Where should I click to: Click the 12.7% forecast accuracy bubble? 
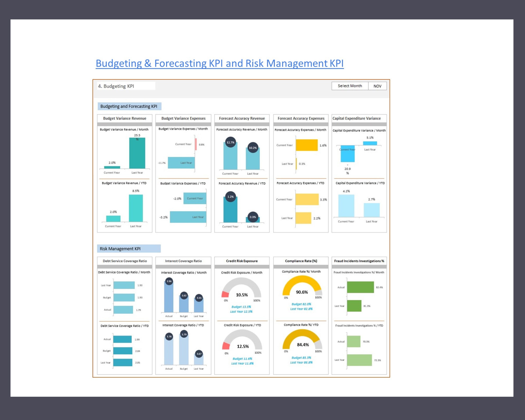pyautogui.click(x=230, y=142)
